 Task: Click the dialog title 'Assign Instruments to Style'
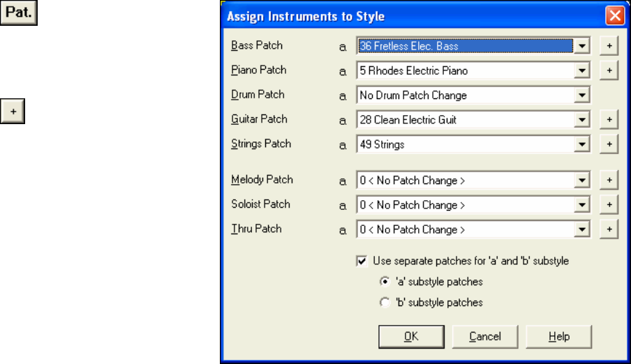point(306,17)
